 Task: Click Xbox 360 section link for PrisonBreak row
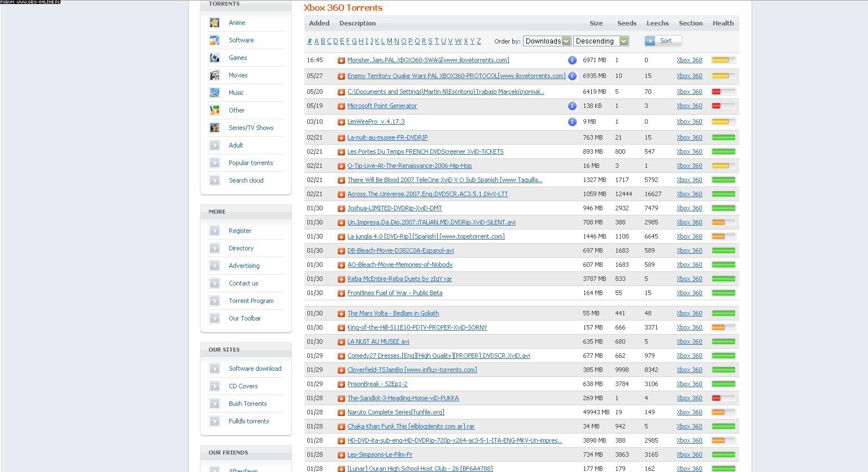pyautogui.click(x=689, y=384)
